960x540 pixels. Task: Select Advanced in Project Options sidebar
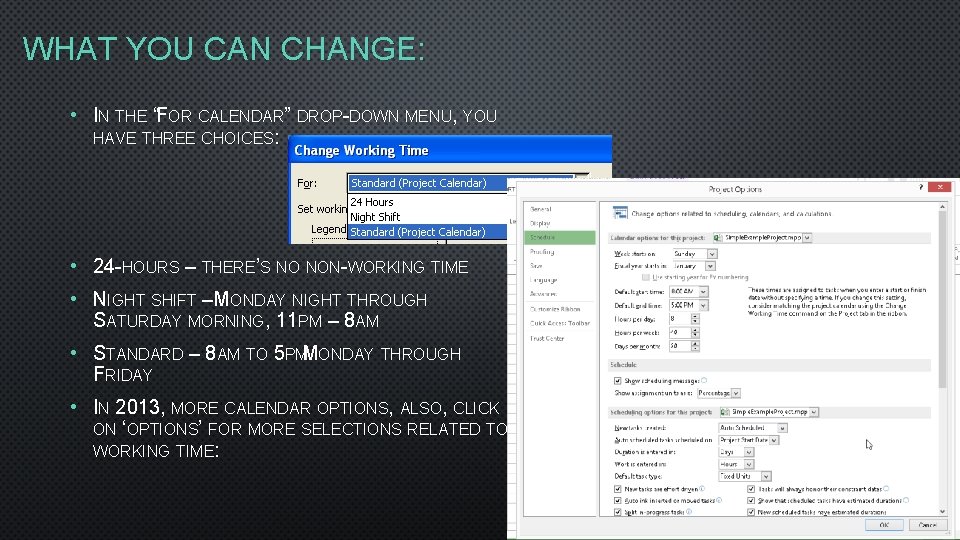pos(560,294)
